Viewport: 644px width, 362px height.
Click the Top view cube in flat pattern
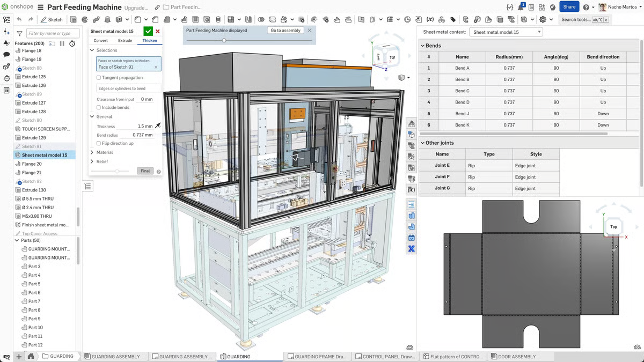613,227
